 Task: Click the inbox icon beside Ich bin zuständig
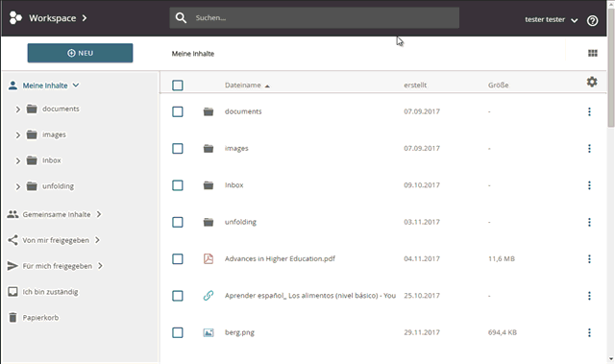pyautogui.click(x=12, y=292)
